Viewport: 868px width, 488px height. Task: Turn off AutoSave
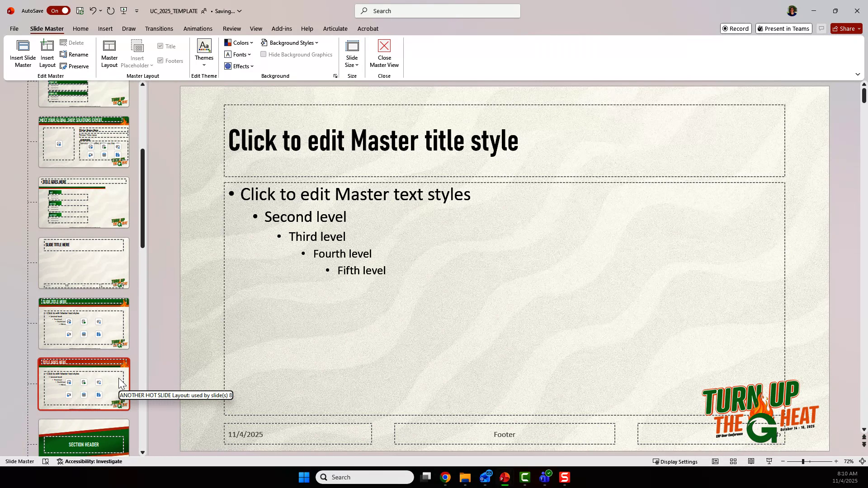[x=58, y=10]
